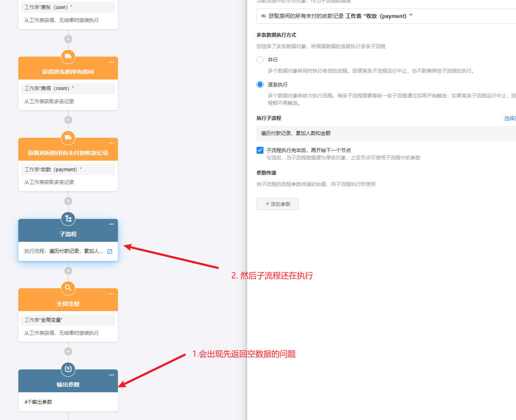Click 工作表“房东 (user)” row

click(x=68, y=7)
